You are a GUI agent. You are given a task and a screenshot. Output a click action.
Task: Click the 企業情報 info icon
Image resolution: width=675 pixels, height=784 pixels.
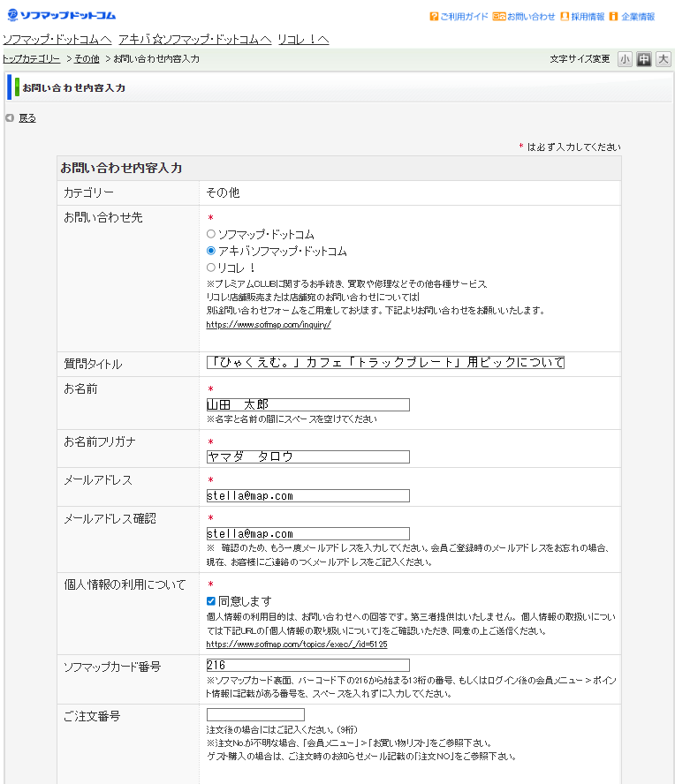click(x=613, y=17)
